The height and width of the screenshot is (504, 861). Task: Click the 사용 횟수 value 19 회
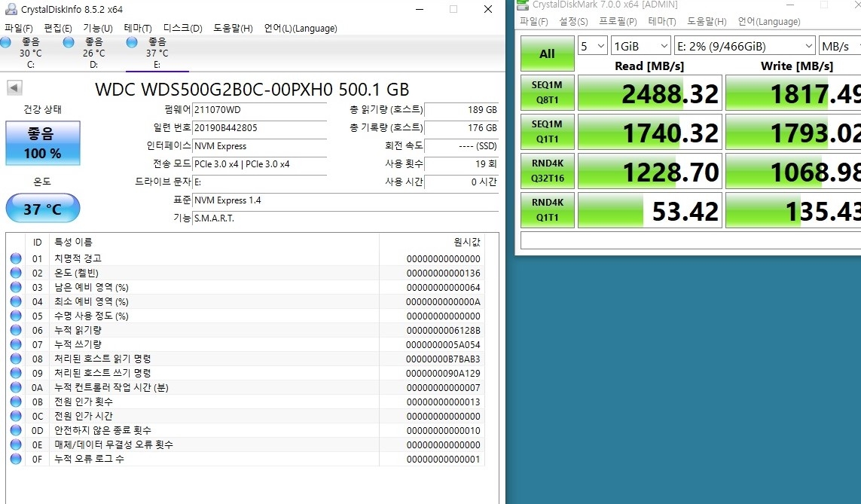click(462, 164)
